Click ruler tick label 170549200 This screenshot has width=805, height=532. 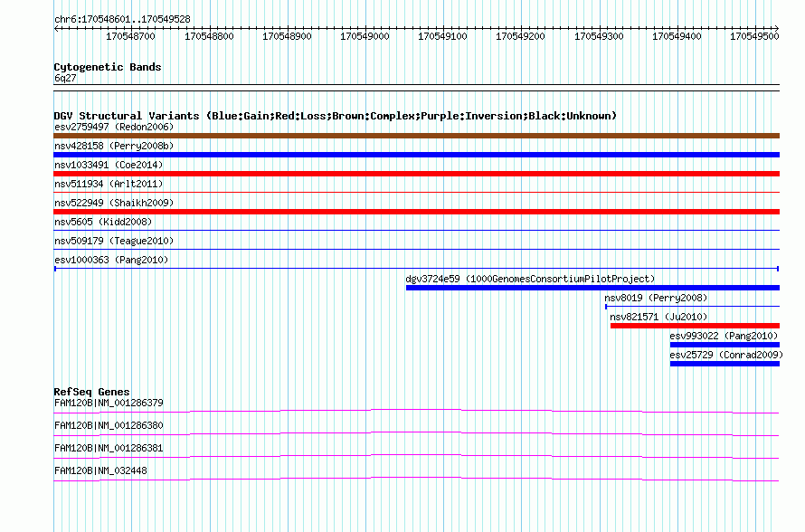(x=521, y=36)
